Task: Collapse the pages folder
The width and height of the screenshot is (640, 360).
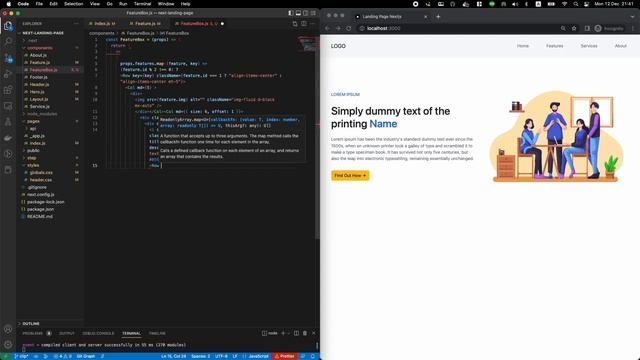Action: click(33, 121)
